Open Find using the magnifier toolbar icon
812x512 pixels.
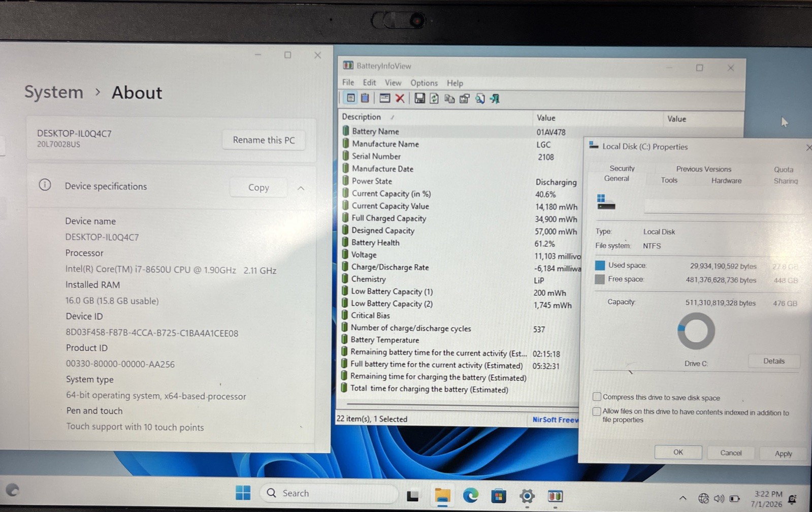pos(479,99)
